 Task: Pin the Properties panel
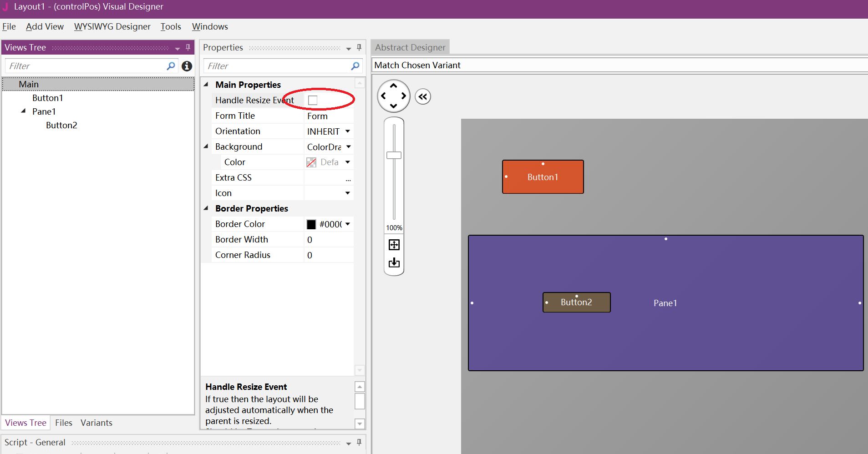coord(359,47)
